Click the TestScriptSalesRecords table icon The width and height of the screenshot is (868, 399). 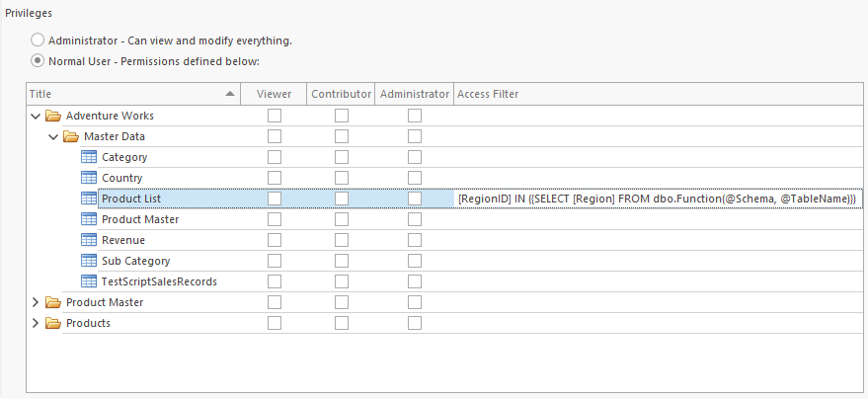pos(89,281)
